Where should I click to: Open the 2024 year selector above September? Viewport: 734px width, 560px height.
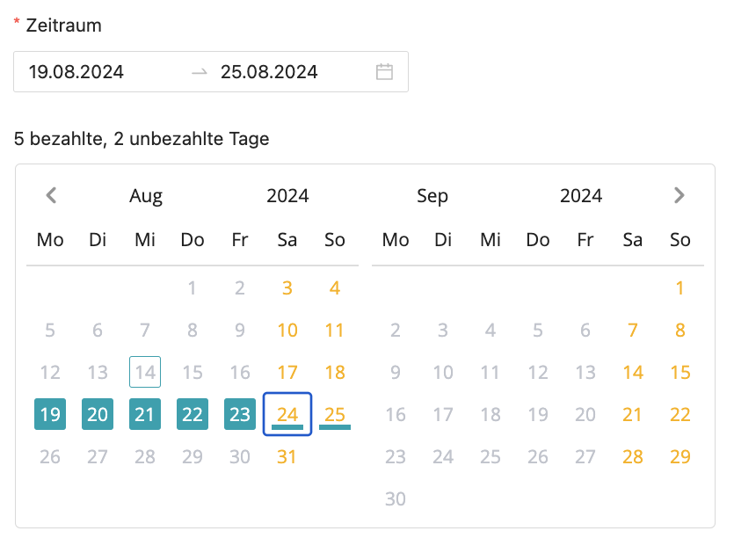[581, 196]
